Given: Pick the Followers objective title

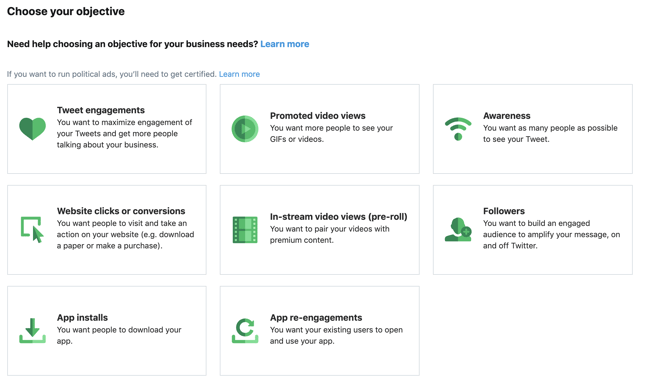Looking at the screenshot, I should tap(504, 211).
